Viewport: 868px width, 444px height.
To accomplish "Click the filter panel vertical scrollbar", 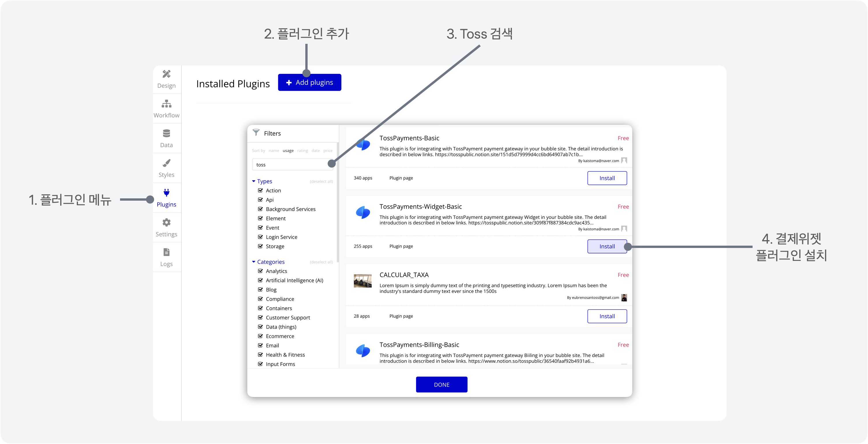I will pyautogui.click(x=338, y=202).
